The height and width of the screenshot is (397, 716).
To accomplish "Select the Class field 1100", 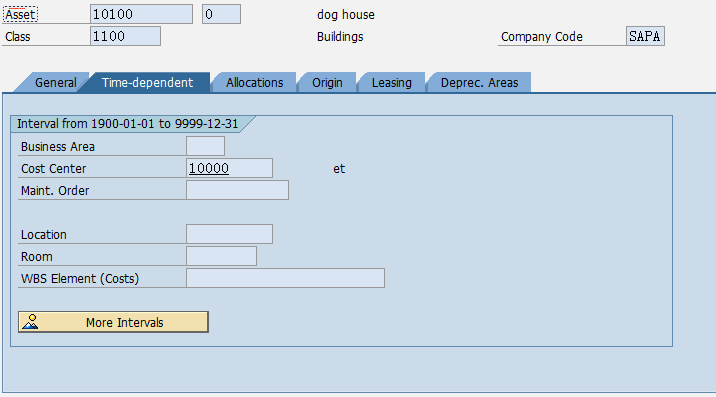I will click(x=125, y=36).
